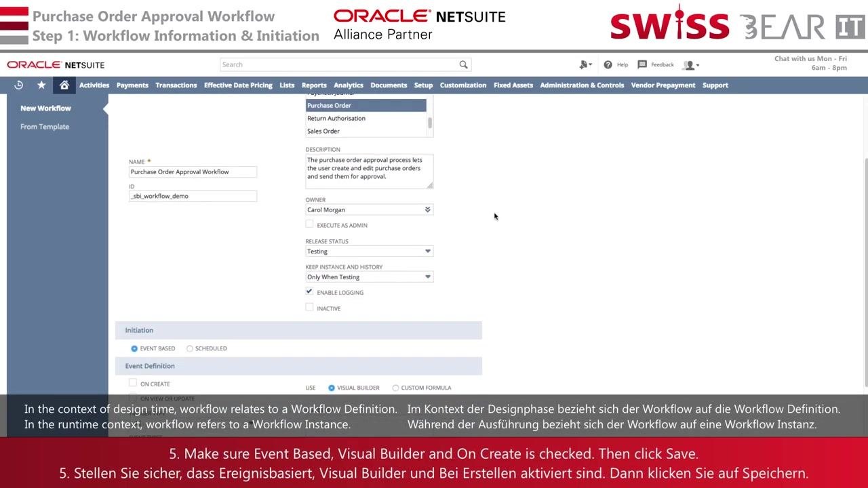
Task: Select the Scheduled radio button
Action: point(190,348)
